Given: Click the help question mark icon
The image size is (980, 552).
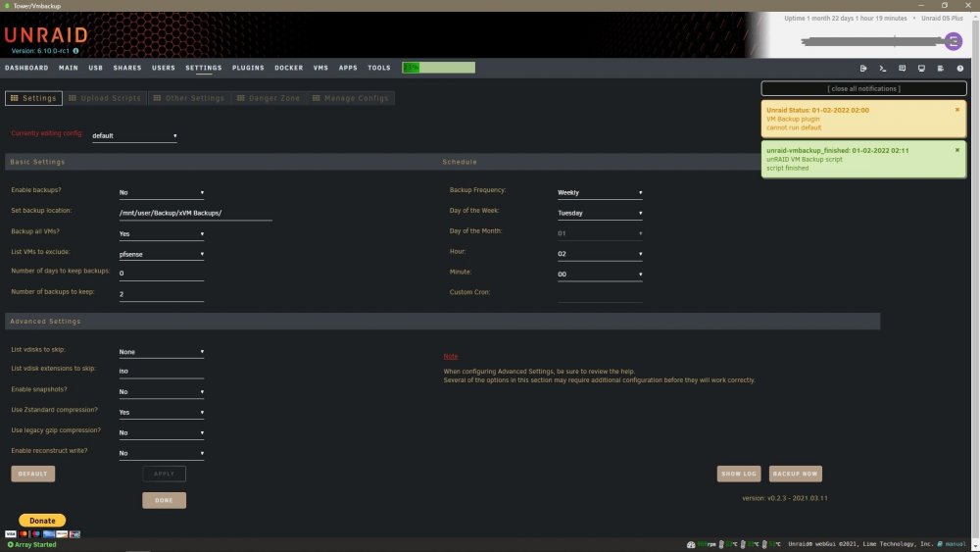Looking at the screenshot, I should tap(960, 68).
